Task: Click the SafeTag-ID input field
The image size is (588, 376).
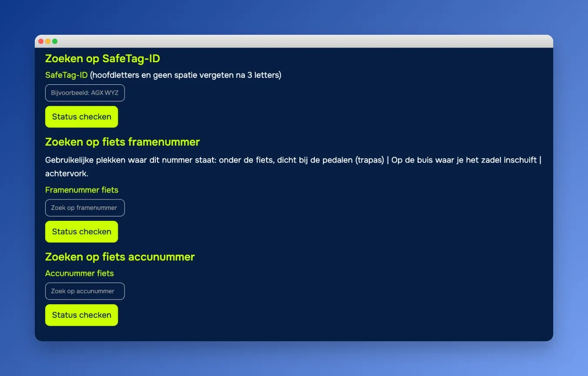Action: click(x=85, y=93)
